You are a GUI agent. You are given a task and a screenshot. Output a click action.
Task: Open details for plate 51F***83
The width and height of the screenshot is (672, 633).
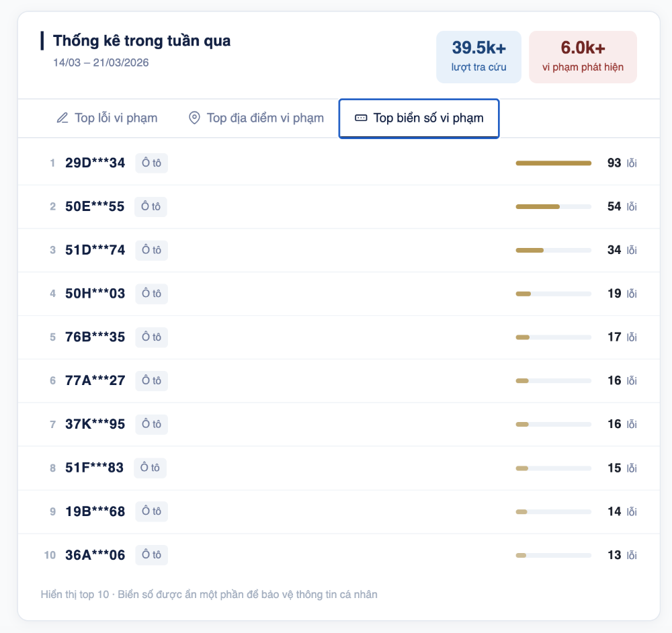(x=95, y=468)
